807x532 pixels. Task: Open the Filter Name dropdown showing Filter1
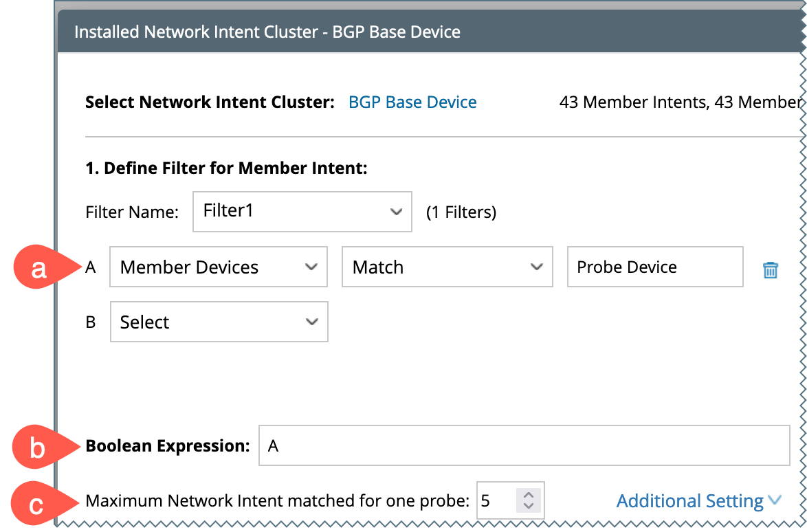pos(302,212)
